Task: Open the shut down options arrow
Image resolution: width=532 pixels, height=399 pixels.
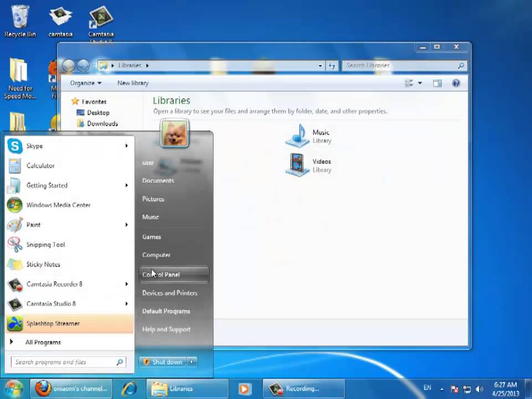Action: click(x=192, y=362)
